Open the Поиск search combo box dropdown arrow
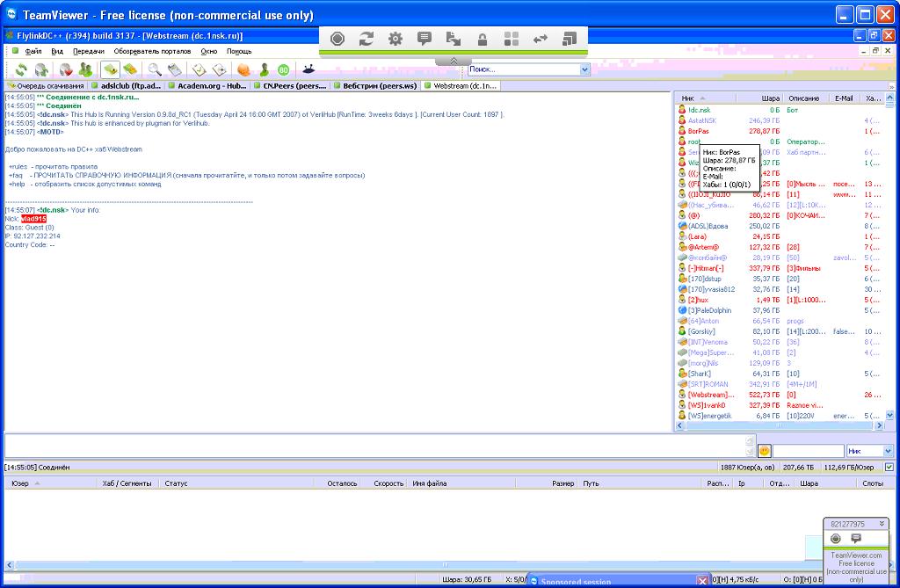900x588 pixels. pos(584,69)
